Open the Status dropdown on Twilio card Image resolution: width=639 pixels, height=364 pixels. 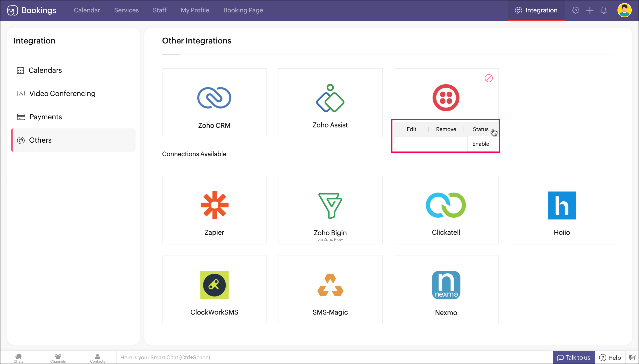pos(480,129)
